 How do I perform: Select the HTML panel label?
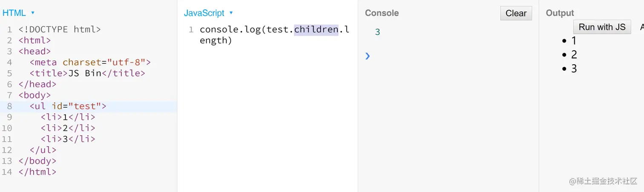[x=14, y=13]
